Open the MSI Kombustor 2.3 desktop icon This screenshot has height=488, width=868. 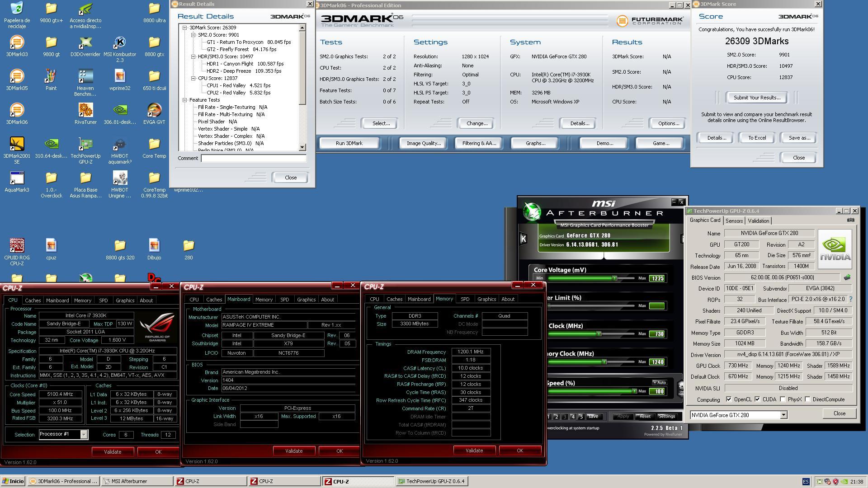[x=120, y=49]
